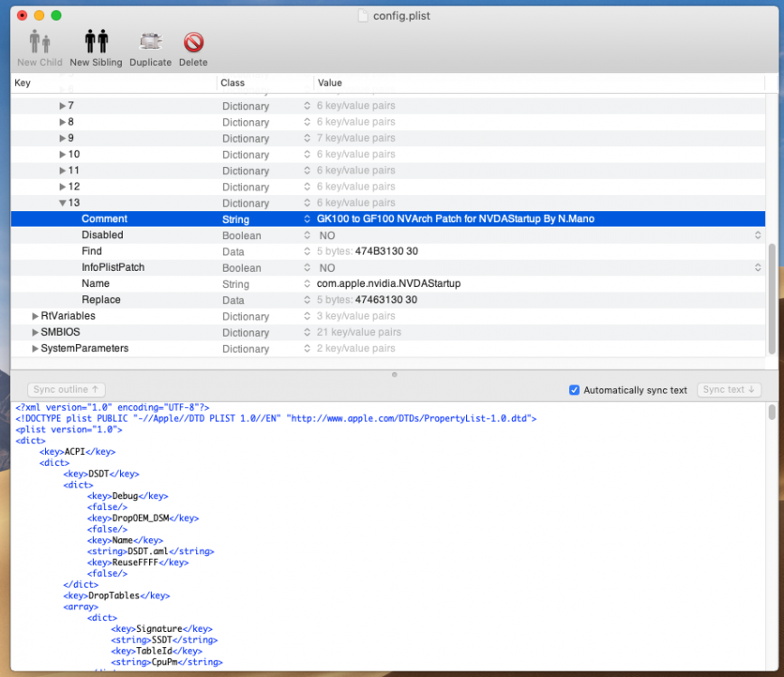Toggle Automatically sync text checkbox

(574, 390)
